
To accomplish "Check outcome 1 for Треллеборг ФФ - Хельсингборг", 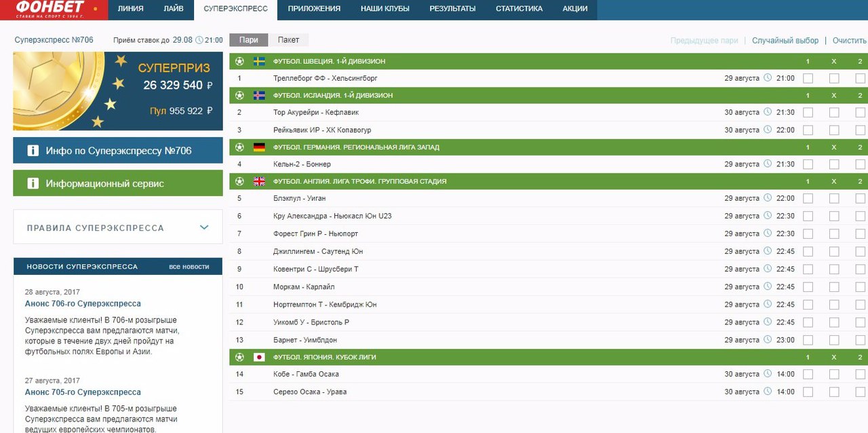I will click(808, 78).
